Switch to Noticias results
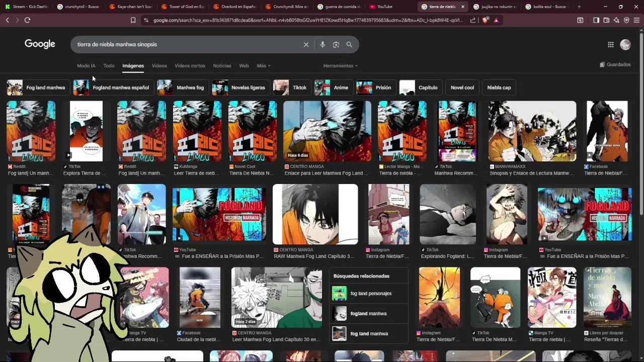 [x=222, y=66]
